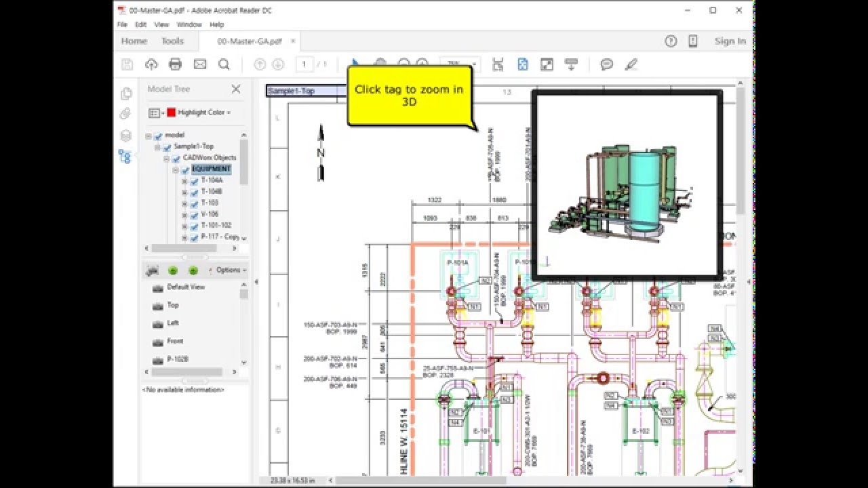
Task: Click the Save file icon
Action: point(127,64)
